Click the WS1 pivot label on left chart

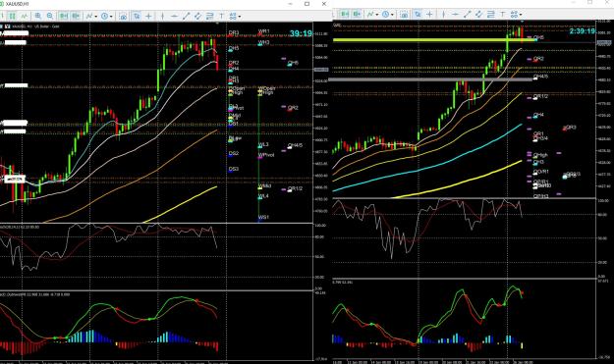pos(263,218)
